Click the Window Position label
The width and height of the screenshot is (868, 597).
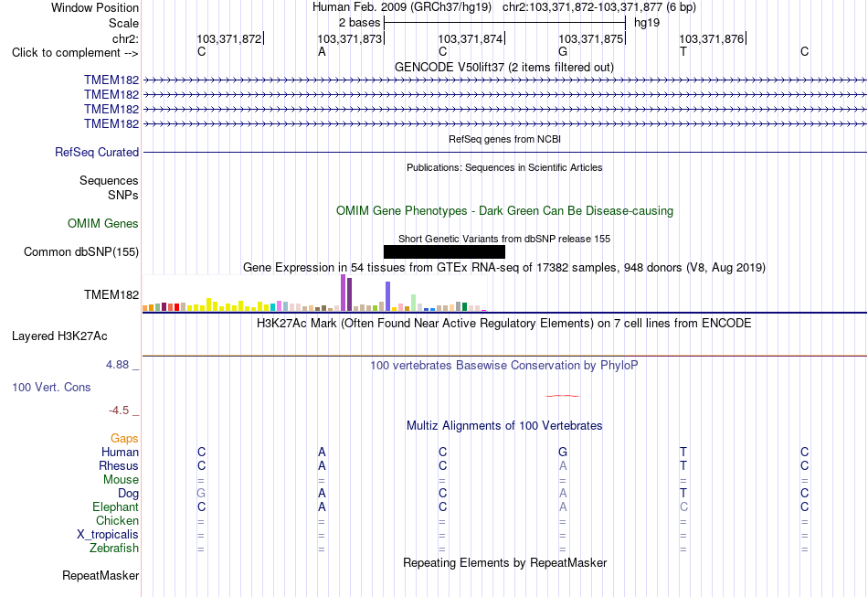(95, 7)
